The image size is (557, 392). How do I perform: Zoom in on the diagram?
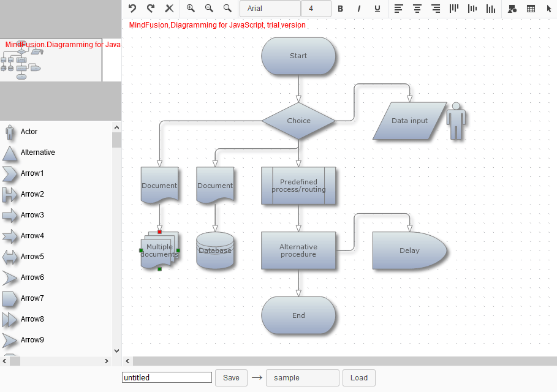click(x=191, y=9)
